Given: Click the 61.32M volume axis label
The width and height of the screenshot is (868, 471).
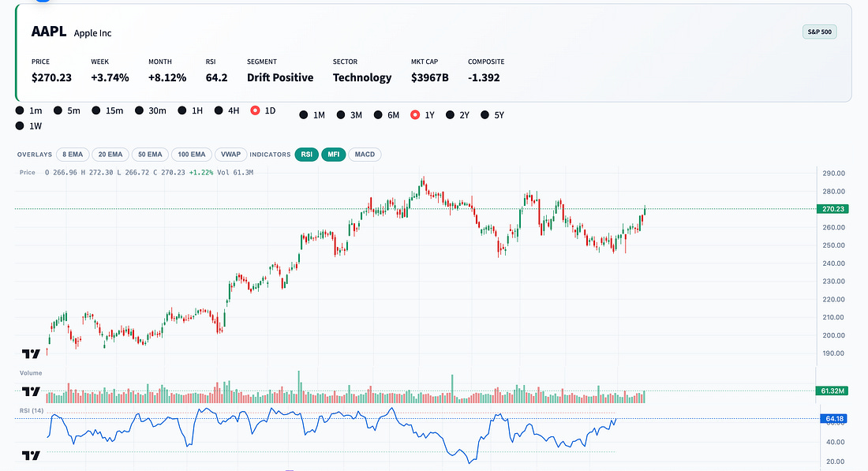Looking at the screenshot, I should [x=832, y=391].
